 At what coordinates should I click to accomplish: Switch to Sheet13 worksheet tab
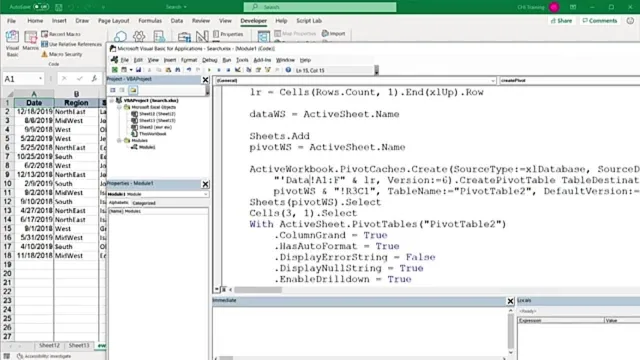point(79,345)
